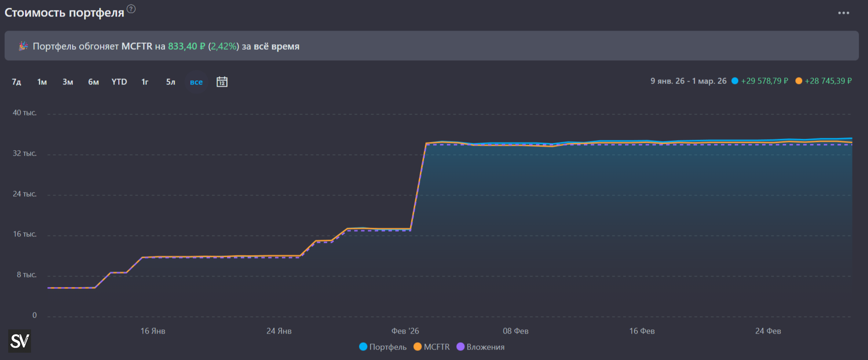
Task: Toggle Вложения series in legend
Action: coord(481,347)
